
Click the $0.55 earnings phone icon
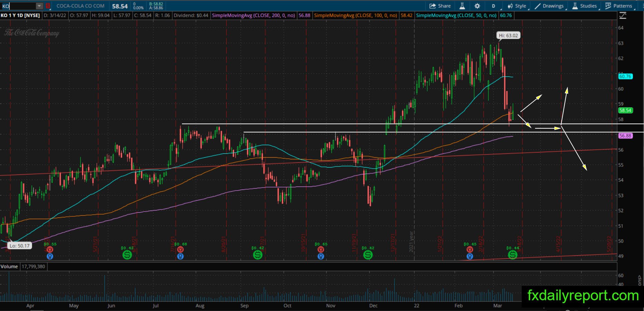50,249
